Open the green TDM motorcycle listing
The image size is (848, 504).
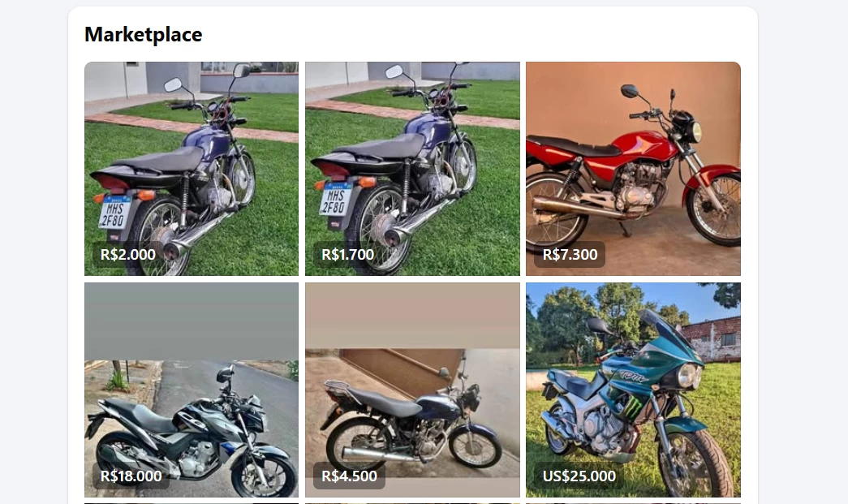pyautogui.click(x=633, y=390)
